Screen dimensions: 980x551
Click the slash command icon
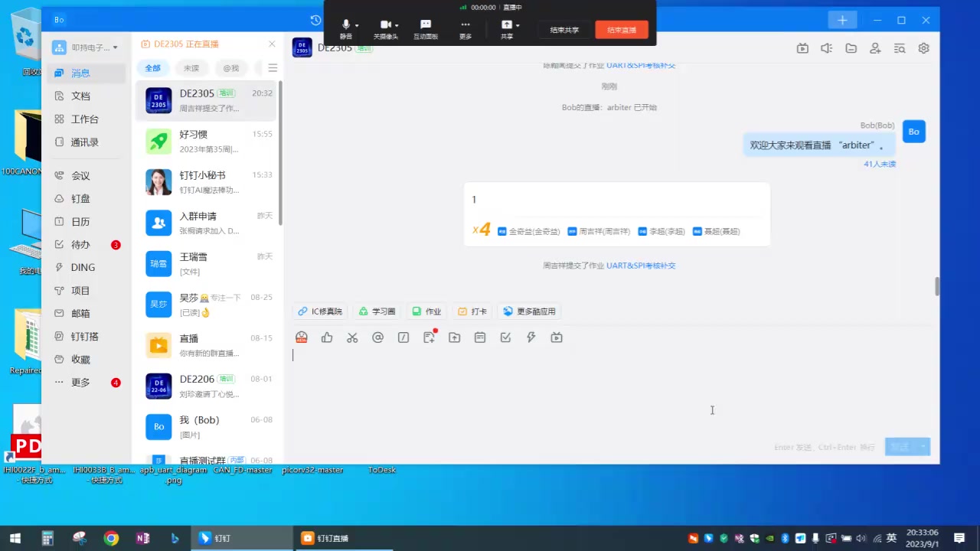pos(403,337)
